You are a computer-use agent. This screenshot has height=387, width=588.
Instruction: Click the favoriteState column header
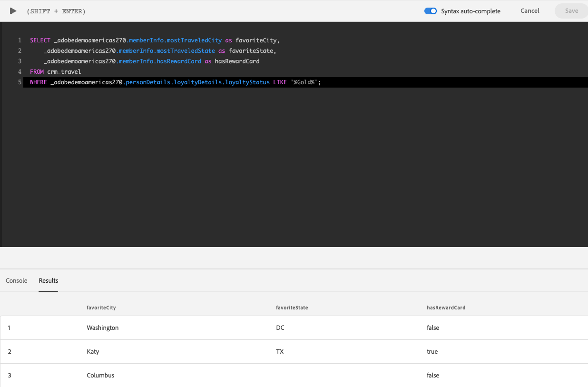point(292,308)
